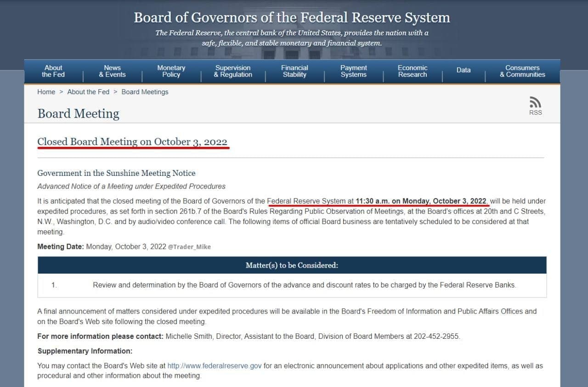
Task: Open the Data menu
Action: pyautogui.click(x=464, y=70)
